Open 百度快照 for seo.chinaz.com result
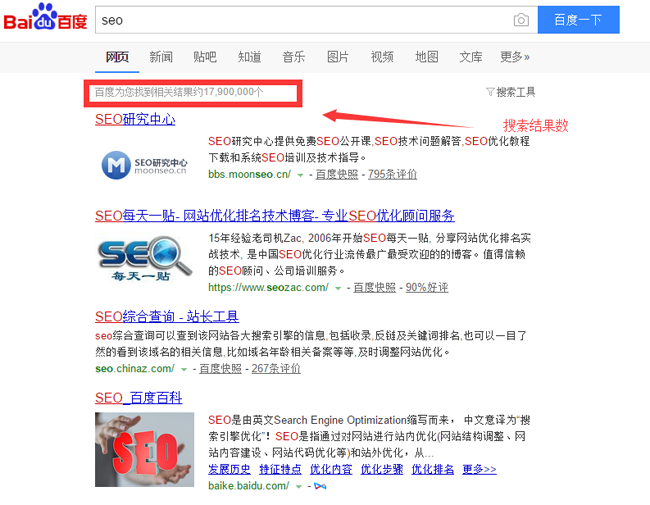650x505 pixels. click(220, 369)
